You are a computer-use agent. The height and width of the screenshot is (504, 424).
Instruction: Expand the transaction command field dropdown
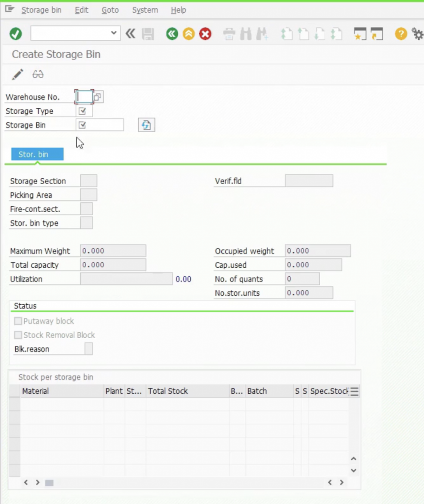click(114, 33)
